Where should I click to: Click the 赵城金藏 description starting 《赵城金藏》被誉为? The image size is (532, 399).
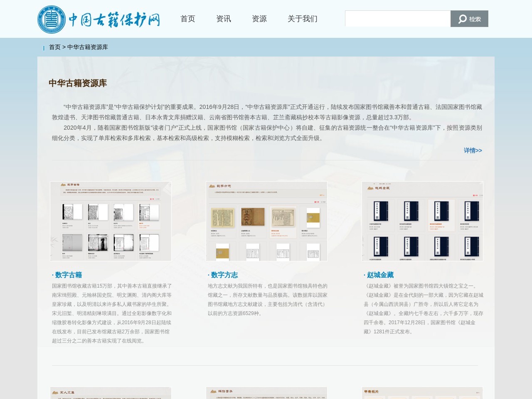pyautogui.click(x=424, y=309)
